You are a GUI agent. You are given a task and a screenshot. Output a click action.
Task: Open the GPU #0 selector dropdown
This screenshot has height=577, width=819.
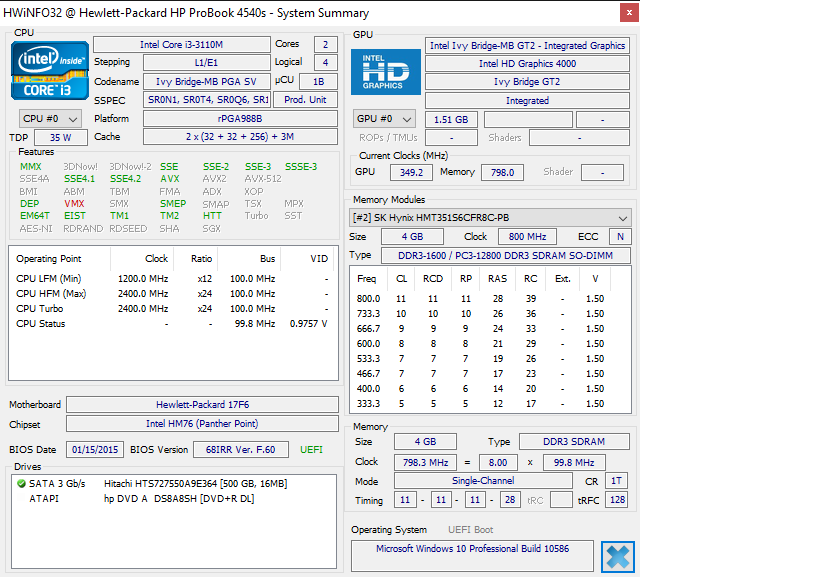384,119
